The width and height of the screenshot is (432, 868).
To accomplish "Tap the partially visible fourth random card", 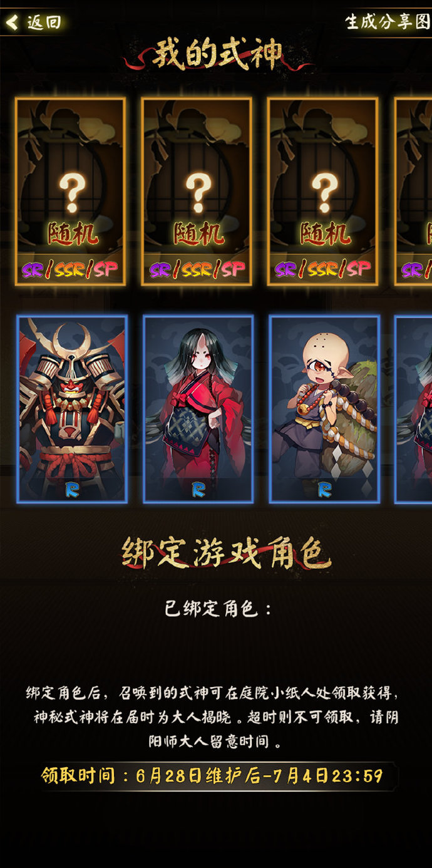I will [413, 192].
